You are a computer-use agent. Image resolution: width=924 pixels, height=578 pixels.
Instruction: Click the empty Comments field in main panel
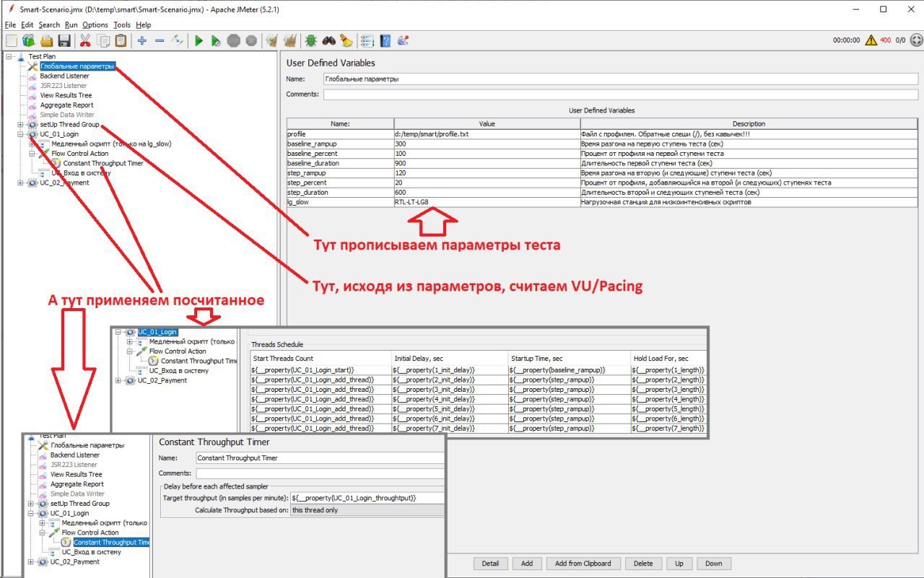(x=621, y=95)
